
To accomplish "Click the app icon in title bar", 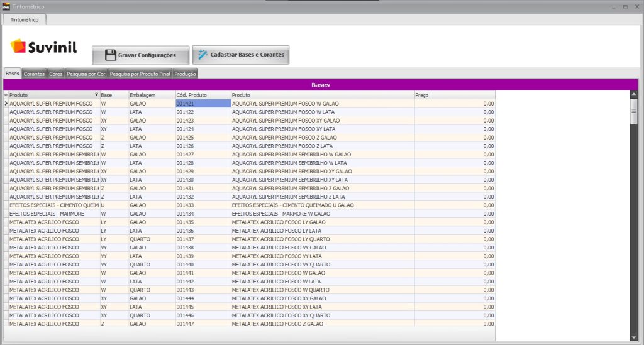I will [6, 6].
